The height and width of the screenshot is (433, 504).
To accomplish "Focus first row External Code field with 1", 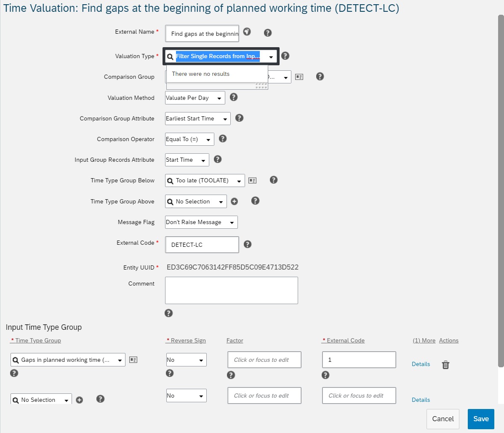I will pos(359,360).
